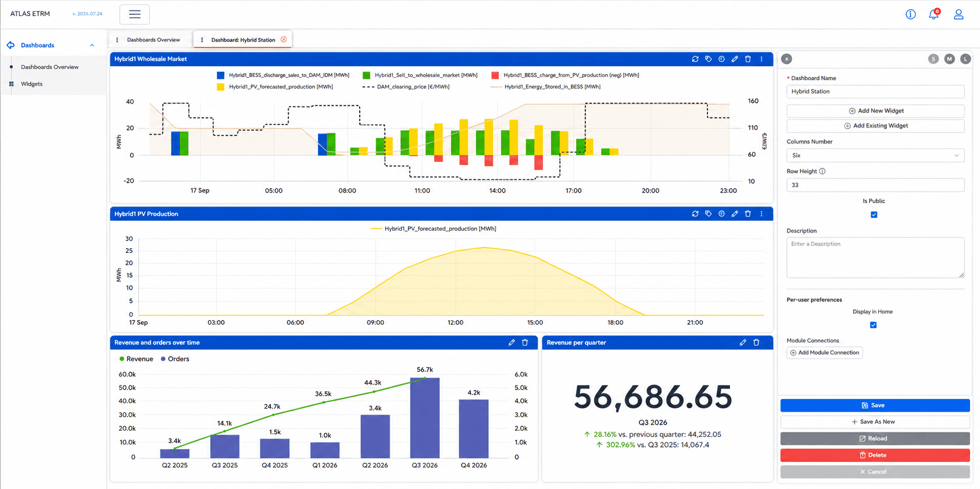Image resolution: width=980 pixels, height=489 pixels.
Task: Close the Dashboard: Hybrid Station tab
Action: coord(284,39)
